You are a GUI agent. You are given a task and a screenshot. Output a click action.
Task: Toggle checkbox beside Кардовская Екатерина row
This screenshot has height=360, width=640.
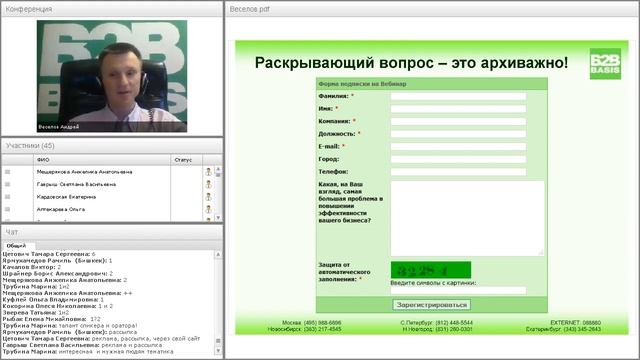point(7,197)
